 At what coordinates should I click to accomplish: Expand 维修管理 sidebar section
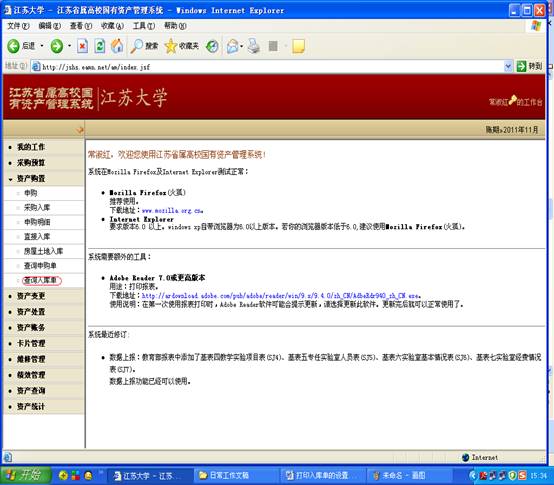click(31, 359)
